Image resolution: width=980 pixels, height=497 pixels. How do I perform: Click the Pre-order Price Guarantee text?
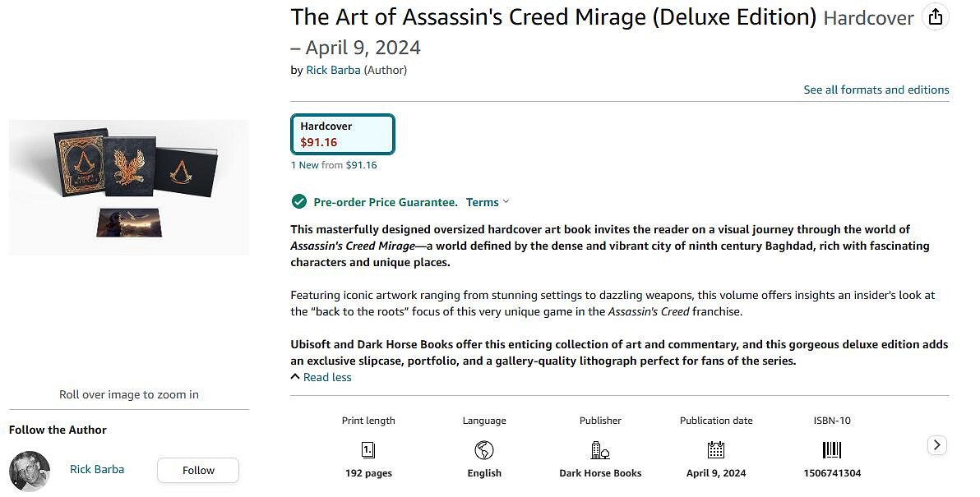click(x=386, y=202)
